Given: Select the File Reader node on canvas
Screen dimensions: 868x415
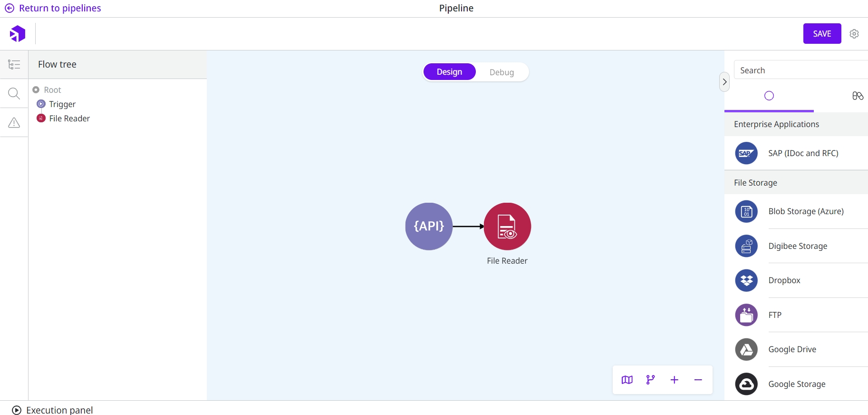Looking at the screenshot, I should (x=507, y=227).
